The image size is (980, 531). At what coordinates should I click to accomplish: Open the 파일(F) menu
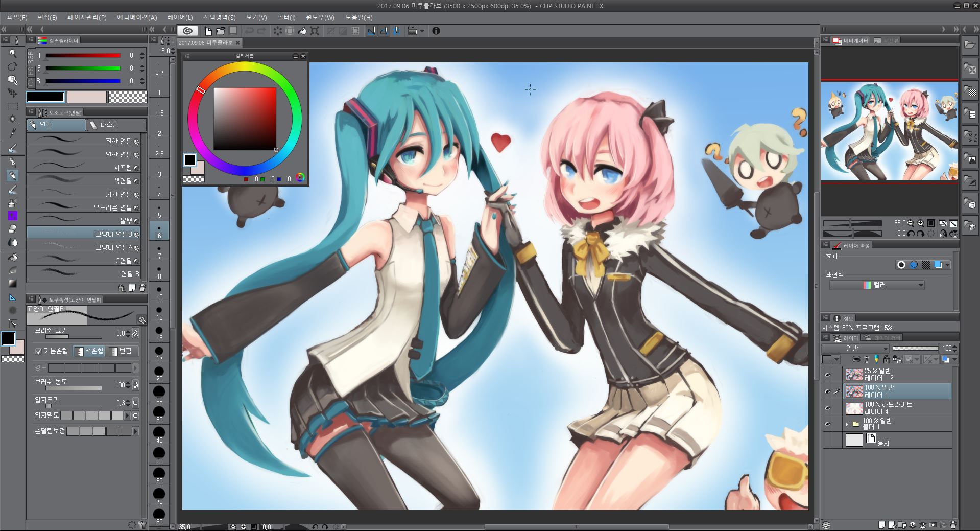[17, 17]
